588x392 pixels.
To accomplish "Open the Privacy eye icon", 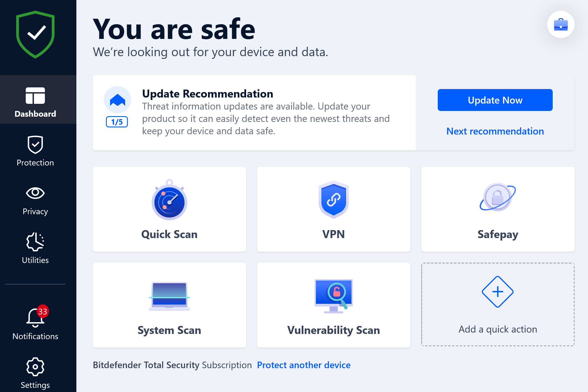I will 35,193.
